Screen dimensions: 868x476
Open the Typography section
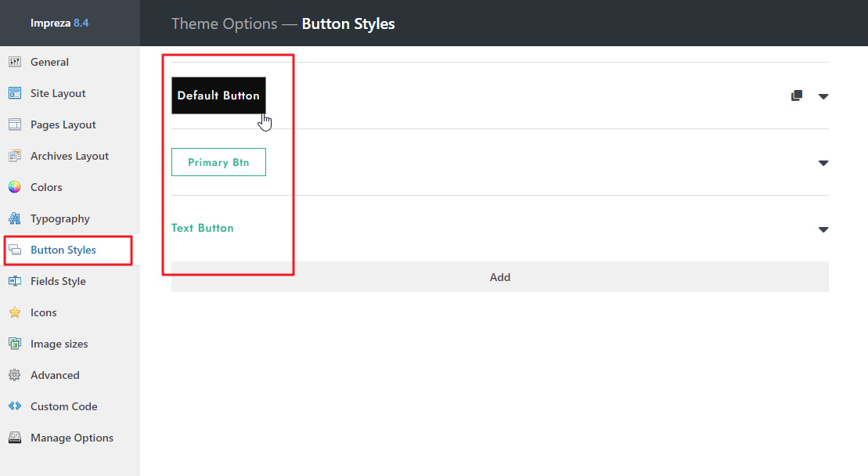(x=70, y=218)
